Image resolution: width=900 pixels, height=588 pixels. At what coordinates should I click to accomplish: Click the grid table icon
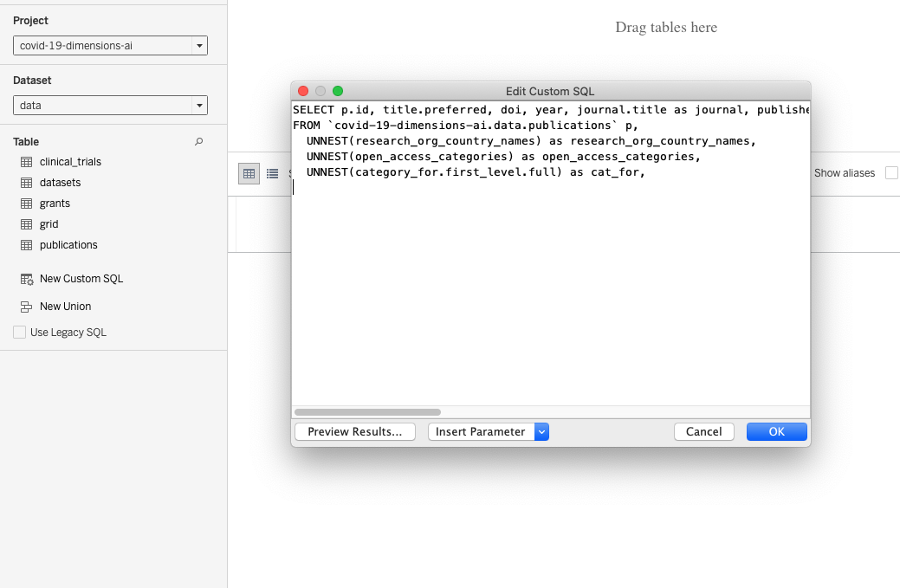(x=26, y=223)
